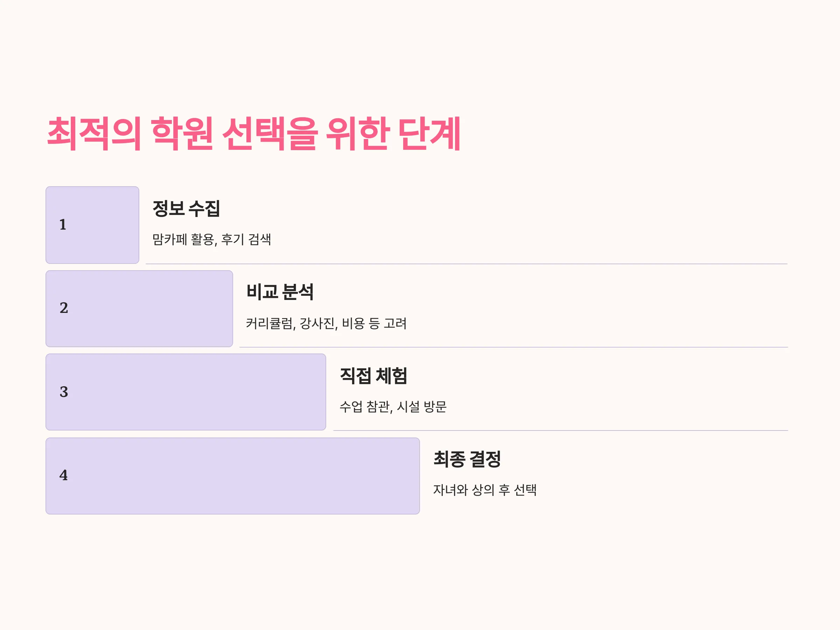Click the heading 비교 분석
Image resolution: width=840 pixels, height=630 pixels.
click(280, 292)
